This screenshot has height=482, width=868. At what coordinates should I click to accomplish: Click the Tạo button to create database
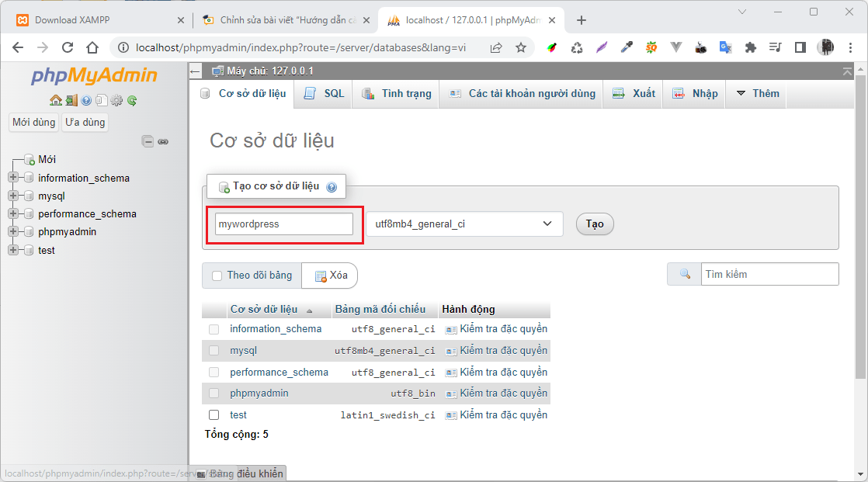pyautogui.click(x=594, y=224)
